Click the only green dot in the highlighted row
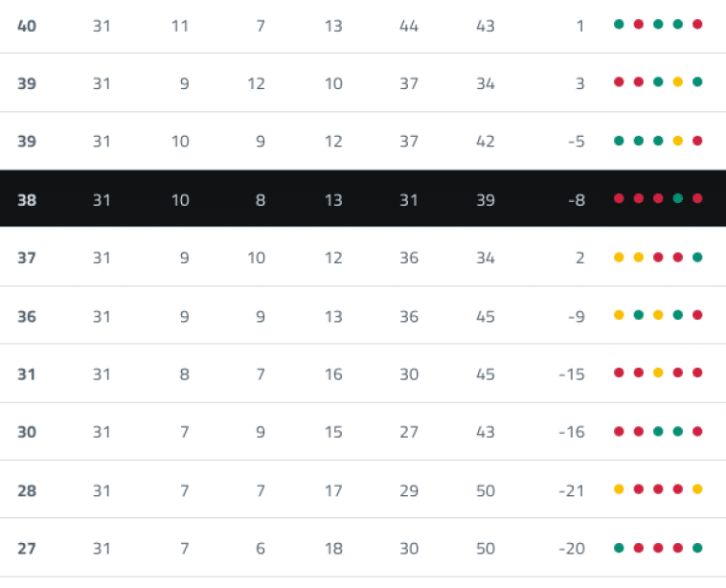This screenshot has width=726, height=588. [x=678, y=199]
